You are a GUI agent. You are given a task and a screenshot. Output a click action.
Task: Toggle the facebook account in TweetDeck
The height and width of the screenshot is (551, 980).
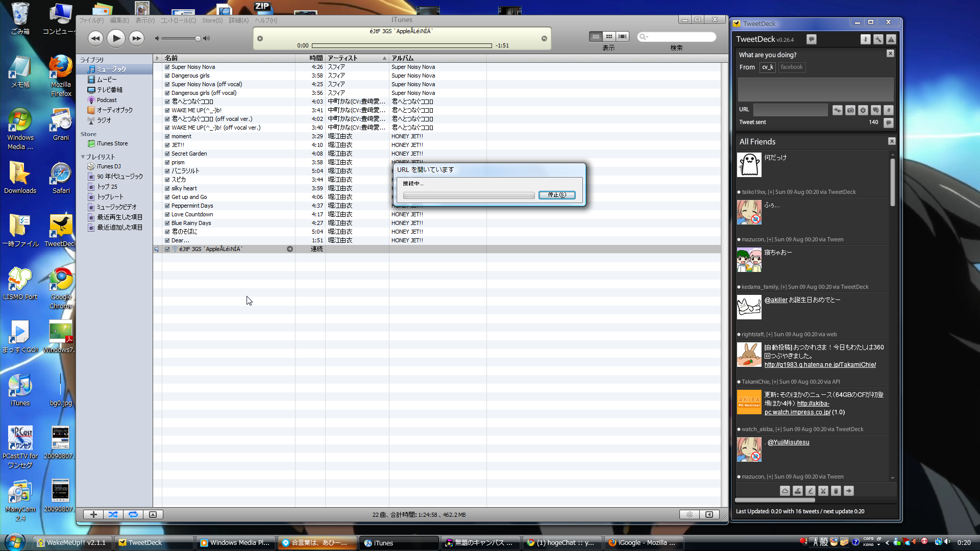792,67
